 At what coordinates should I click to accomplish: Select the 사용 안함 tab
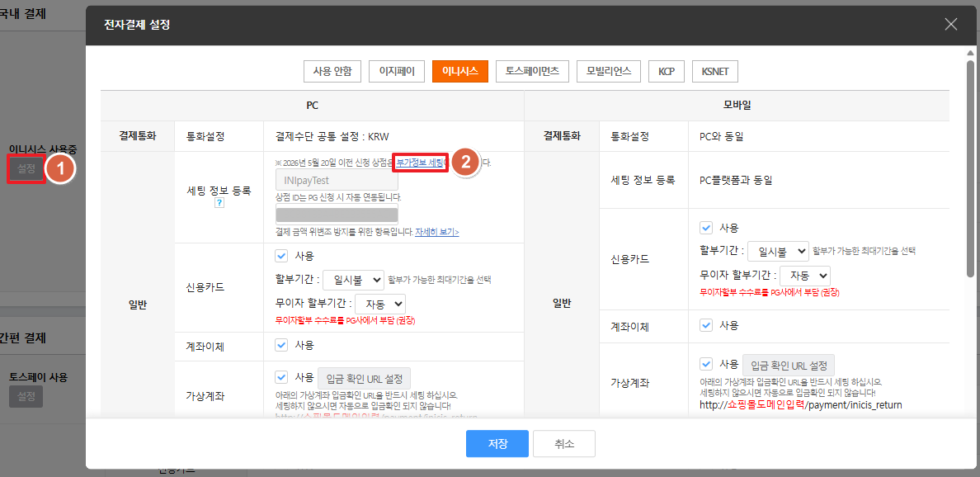(332, 71)
